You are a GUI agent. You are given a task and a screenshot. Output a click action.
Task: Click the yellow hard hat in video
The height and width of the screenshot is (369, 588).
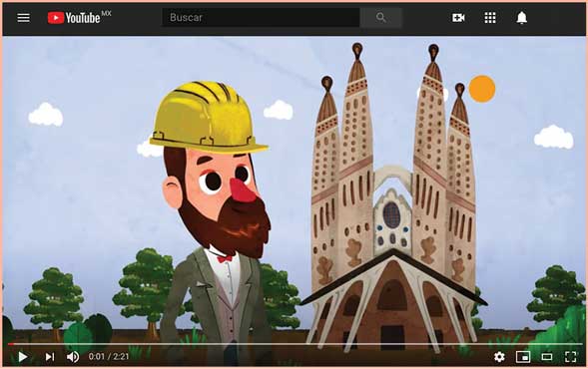[x=208, y=118]
